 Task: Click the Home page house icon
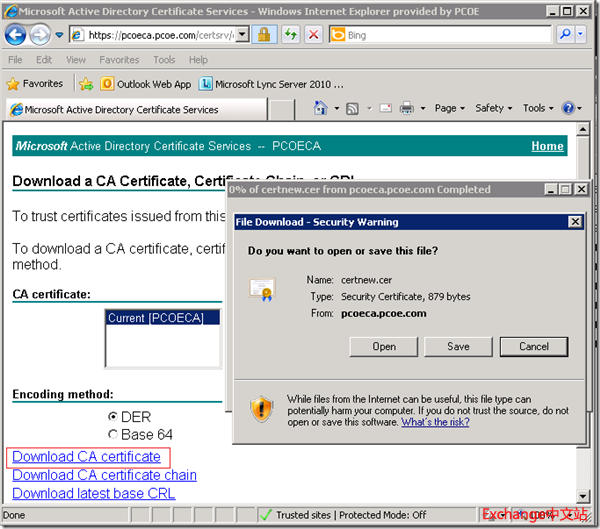320,108
